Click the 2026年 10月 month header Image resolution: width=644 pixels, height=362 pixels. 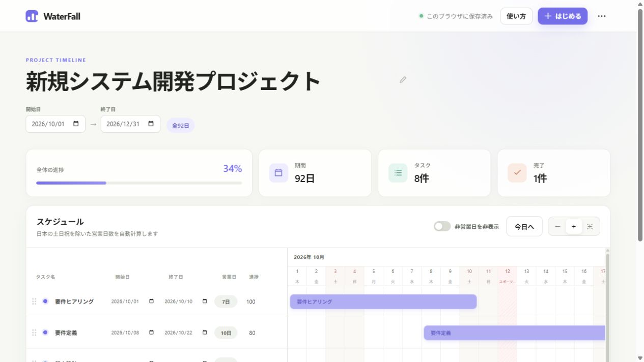(x=310, y=257)
